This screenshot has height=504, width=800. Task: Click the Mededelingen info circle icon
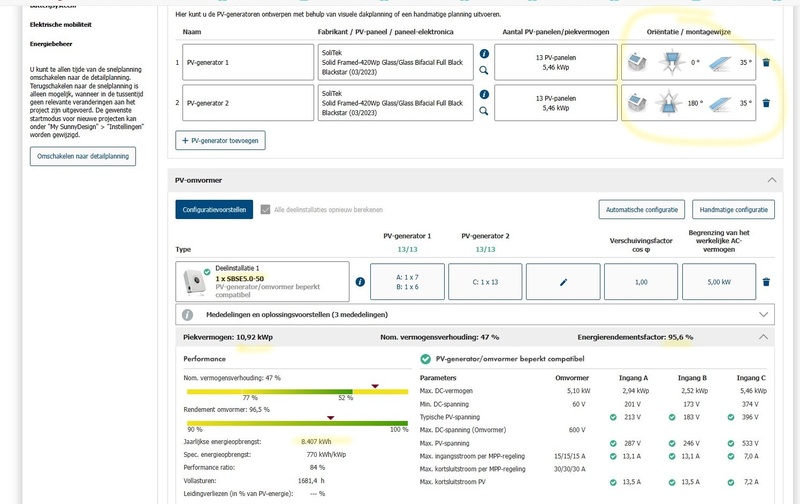(188, 315)
